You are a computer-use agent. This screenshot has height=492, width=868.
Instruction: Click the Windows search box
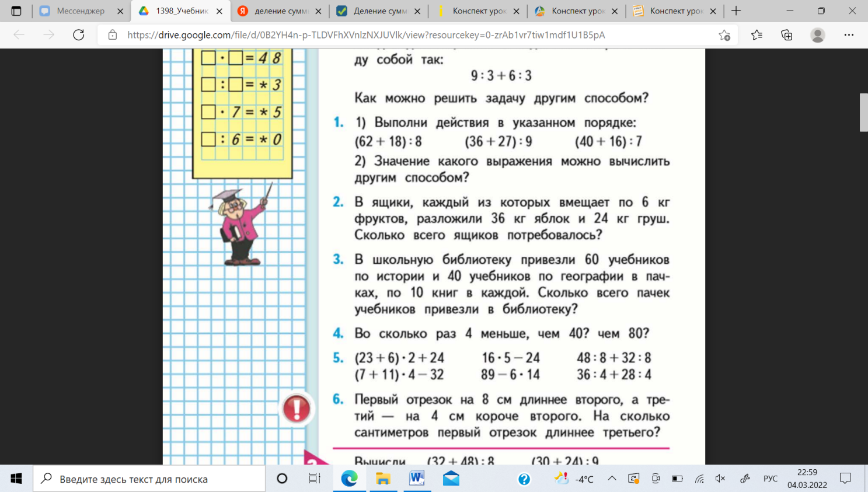pos(149,479)
